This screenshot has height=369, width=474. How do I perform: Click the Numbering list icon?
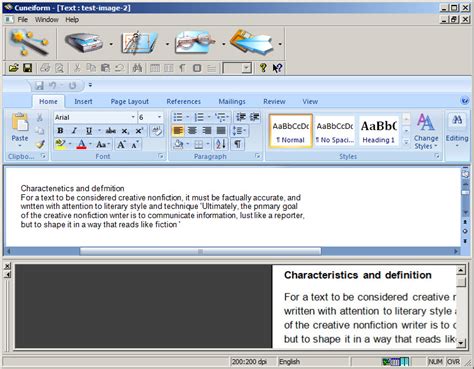[x=199, y=117]
